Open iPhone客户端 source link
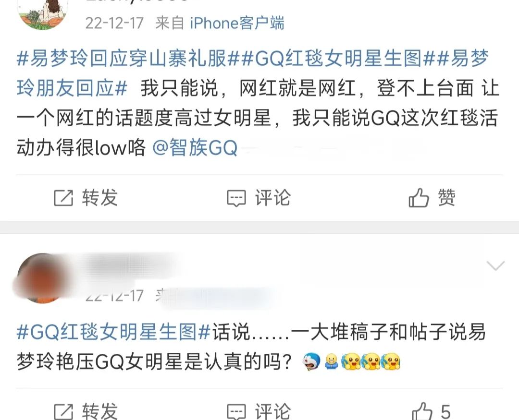The height and width of the screenshot is (420, 519). pyautogui.click(x=237, y=23)
